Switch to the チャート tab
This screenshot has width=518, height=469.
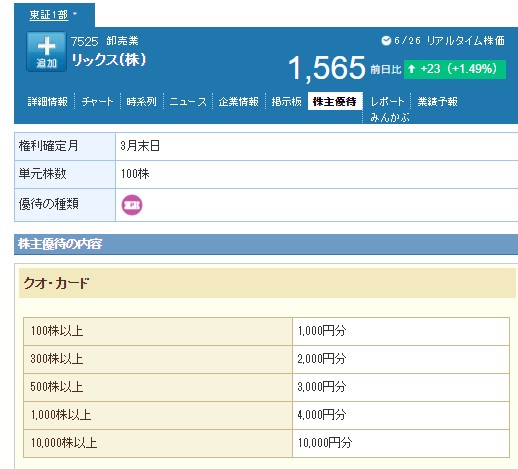pos(97,101)
